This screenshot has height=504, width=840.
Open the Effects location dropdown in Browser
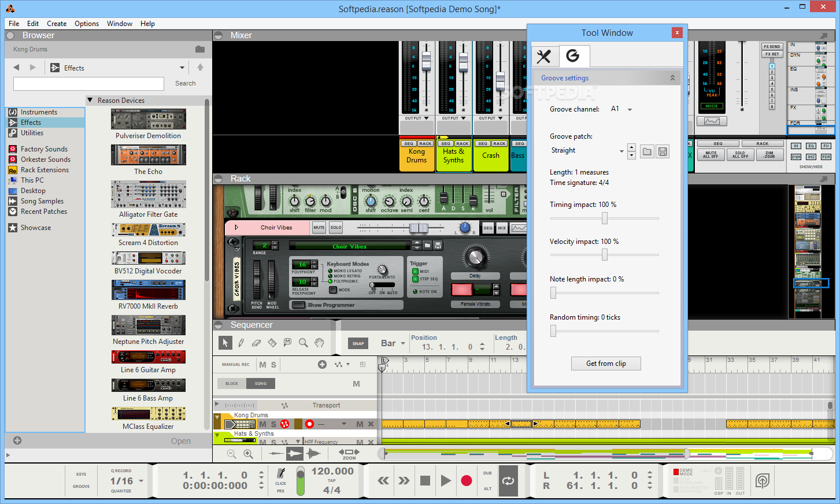182,68
